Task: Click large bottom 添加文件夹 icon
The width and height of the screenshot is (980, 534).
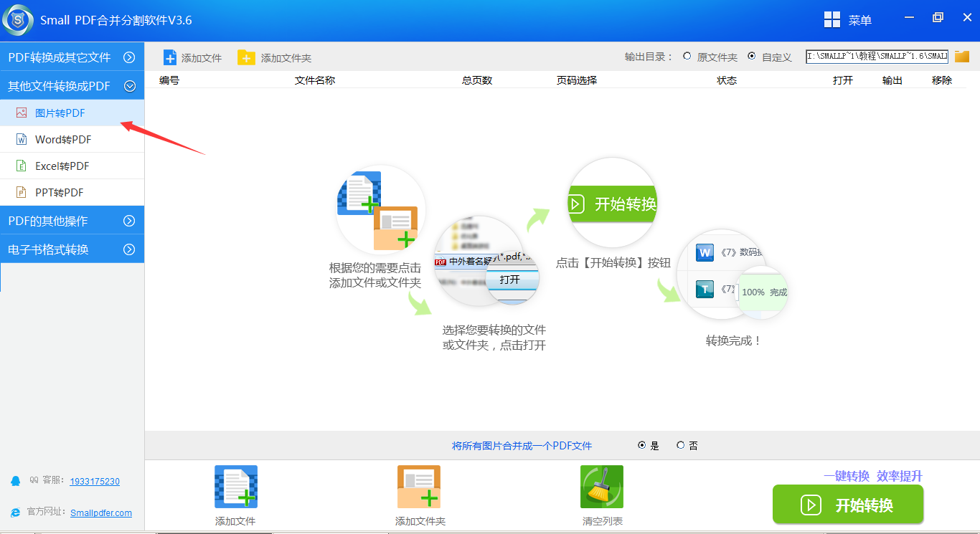Action: (419, 487)
